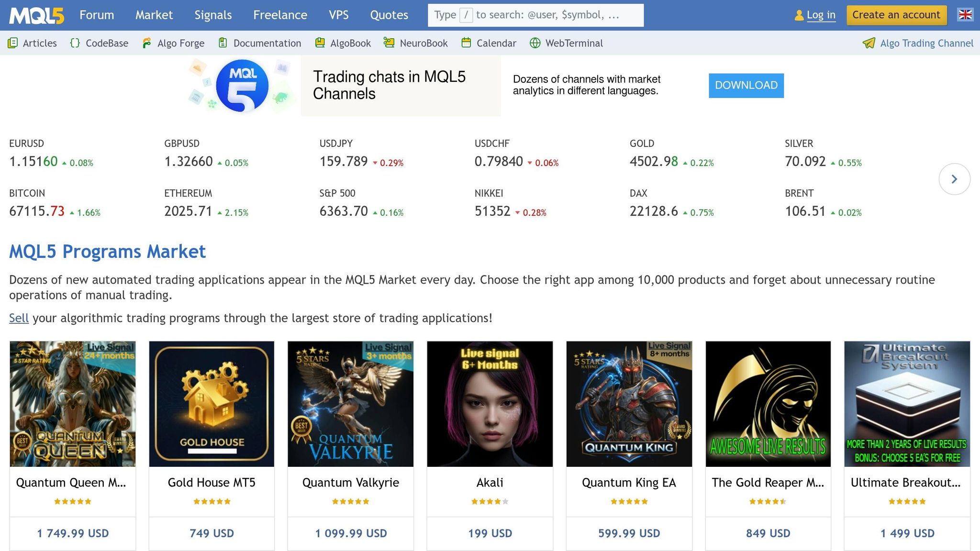Screen dimensions: 980x551
Task: Select the Gold House MT5 thumbnail
Action: [x=212, y=404]
